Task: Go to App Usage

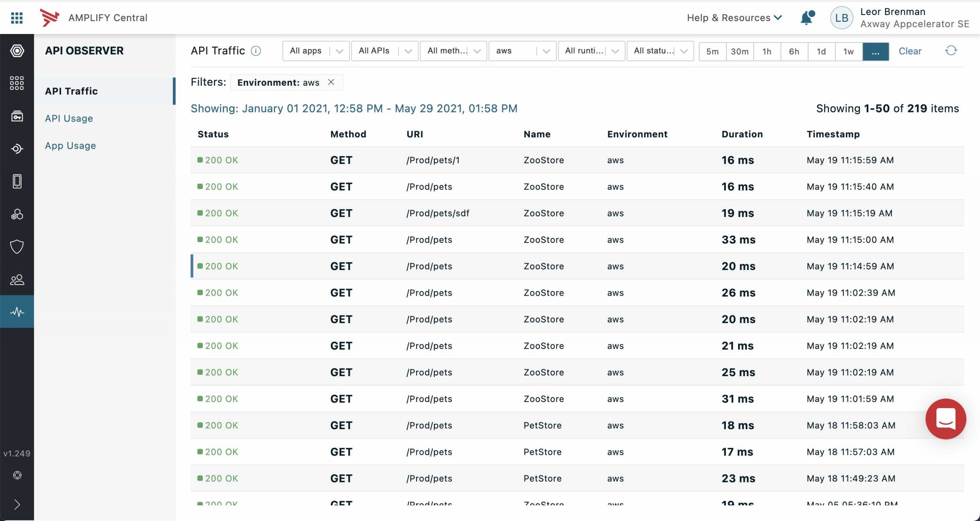Action: pyautogui.click(x=70, y=145)
